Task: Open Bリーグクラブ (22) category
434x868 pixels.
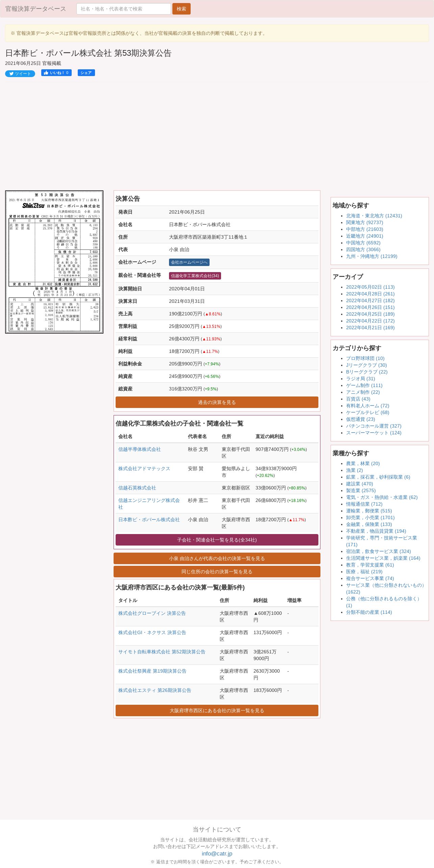Action: point(367,372)
